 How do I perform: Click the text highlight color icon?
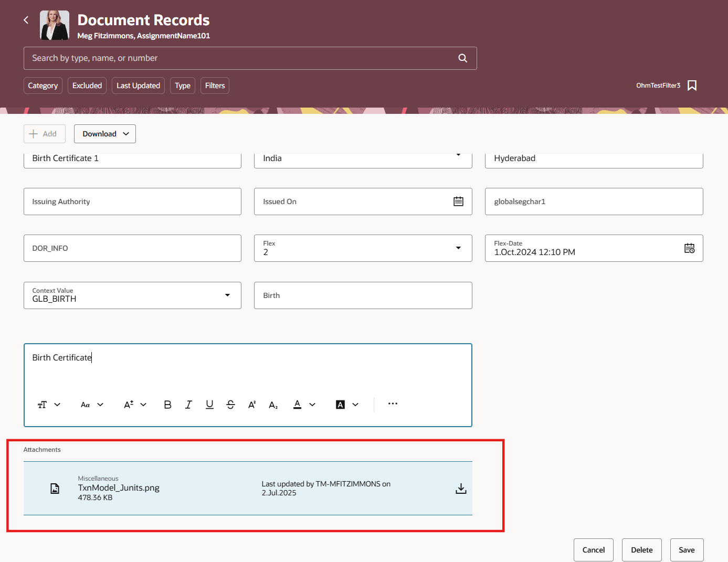click(340, 405)
